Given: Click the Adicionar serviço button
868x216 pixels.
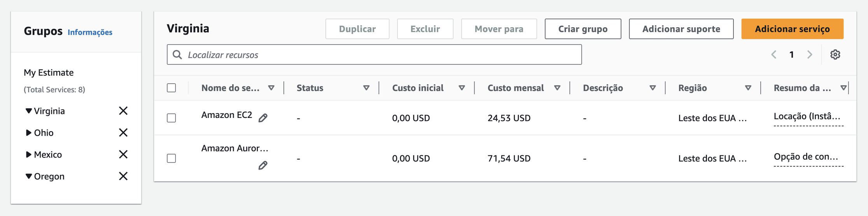Looking at the screenshot, I should coord(792,29).
